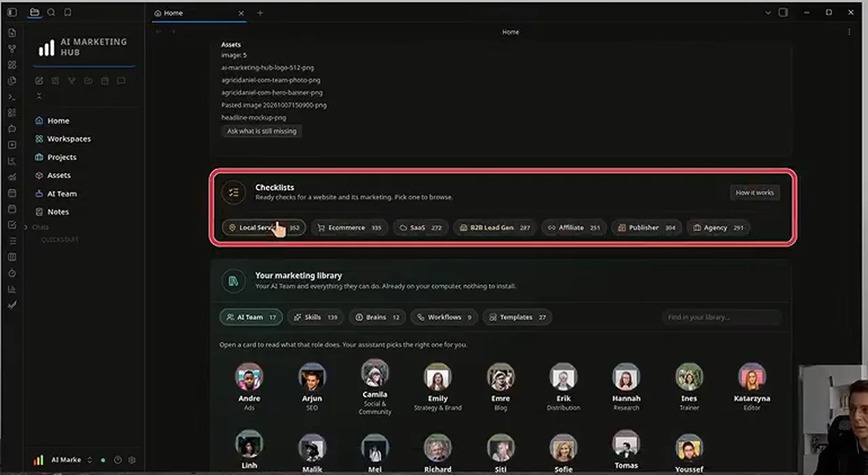
Task: Toggle the left sidebar
Action: (12, 12)
